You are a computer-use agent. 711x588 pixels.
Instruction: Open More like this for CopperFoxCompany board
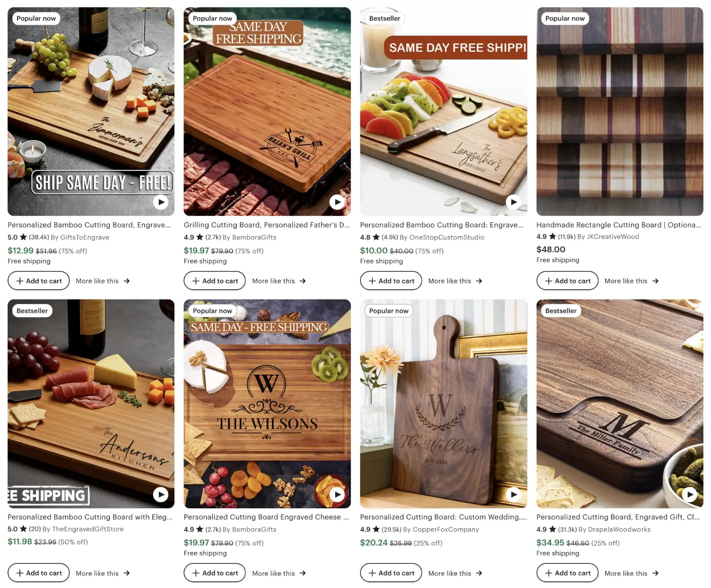click(x=455, y=573)
